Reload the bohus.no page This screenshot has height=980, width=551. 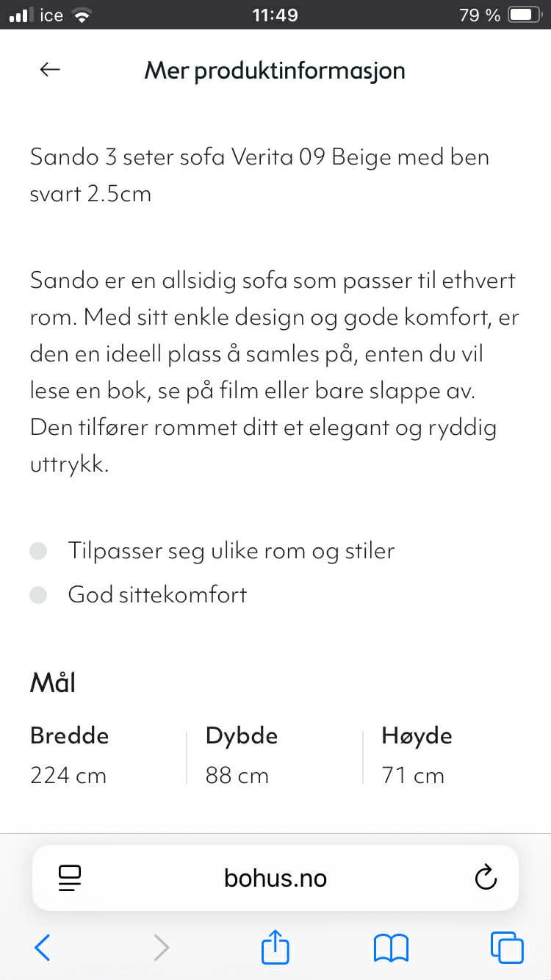pyautogui.click(x=486, y=877)
